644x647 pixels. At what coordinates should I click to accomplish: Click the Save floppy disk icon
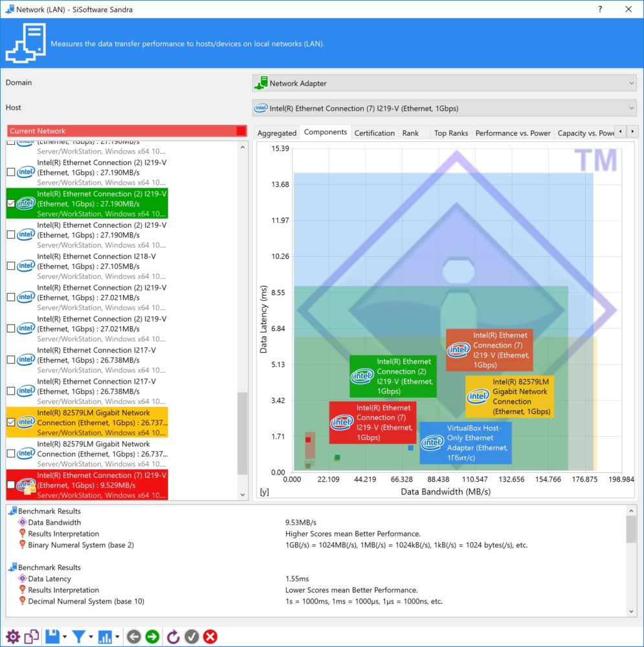52,637
